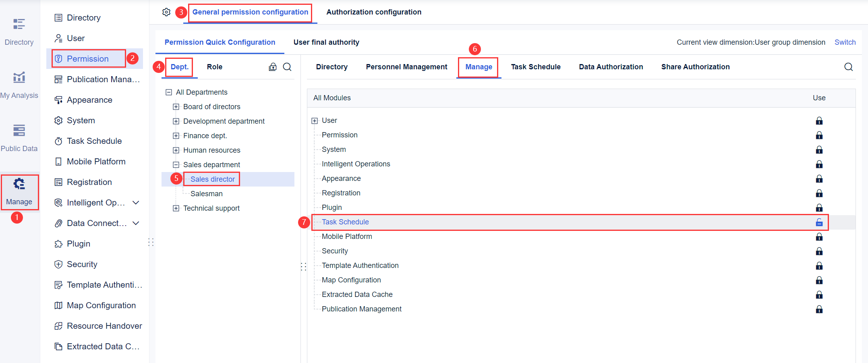Collapse the Sales department node
The width and height of the screenshot is (868, 363).
coord(176,165)
